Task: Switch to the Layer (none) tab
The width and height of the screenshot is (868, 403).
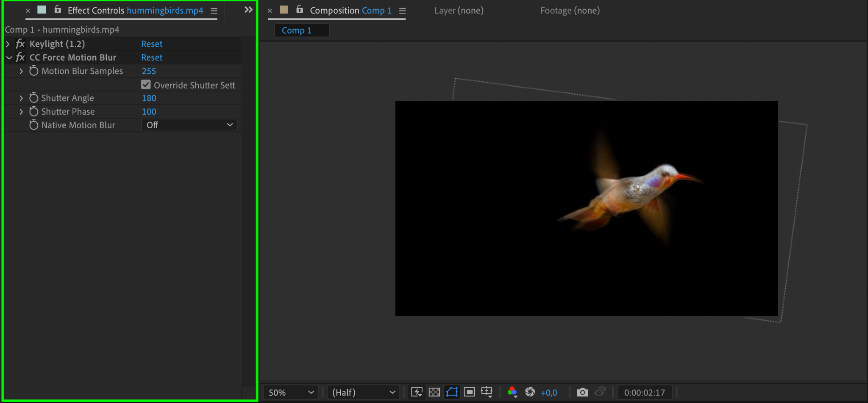Action: tap(459, 10)
